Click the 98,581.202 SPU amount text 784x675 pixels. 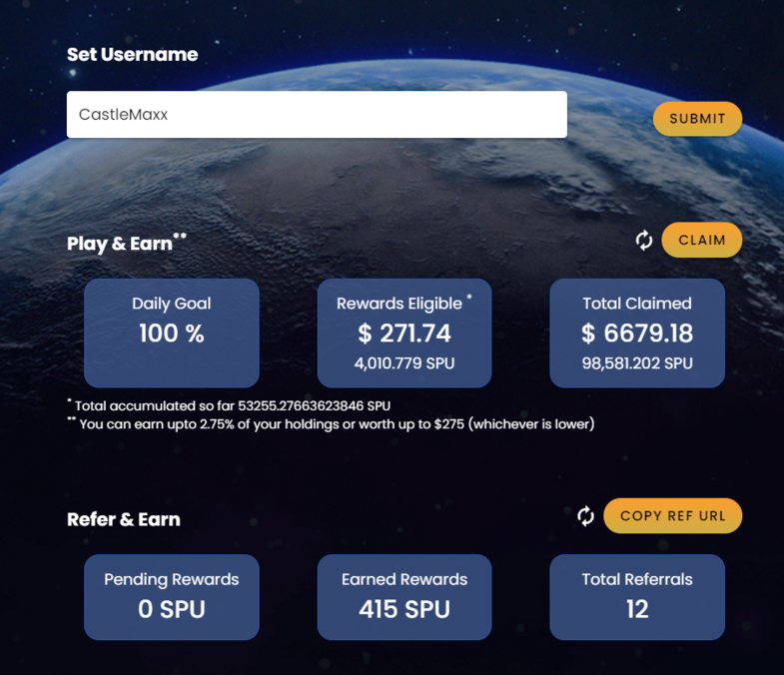[637, 363]
